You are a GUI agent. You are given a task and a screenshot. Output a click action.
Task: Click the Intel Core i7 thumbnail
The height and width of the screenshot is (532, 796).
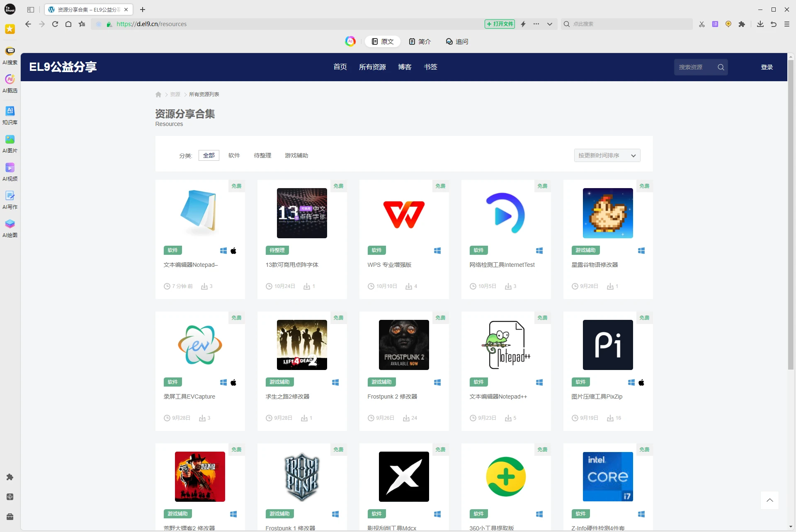pyautogui.click(x=608, y=476)
